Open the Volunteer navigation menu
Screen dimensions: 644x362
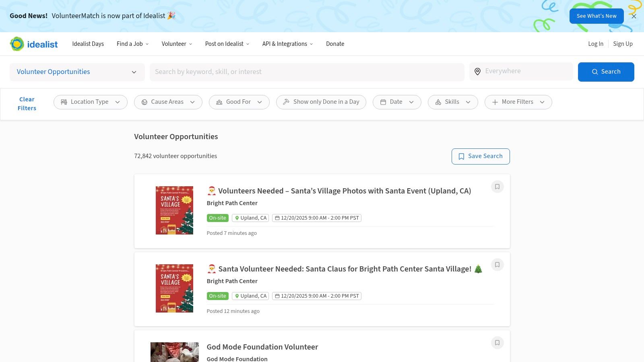click(177, 44)
